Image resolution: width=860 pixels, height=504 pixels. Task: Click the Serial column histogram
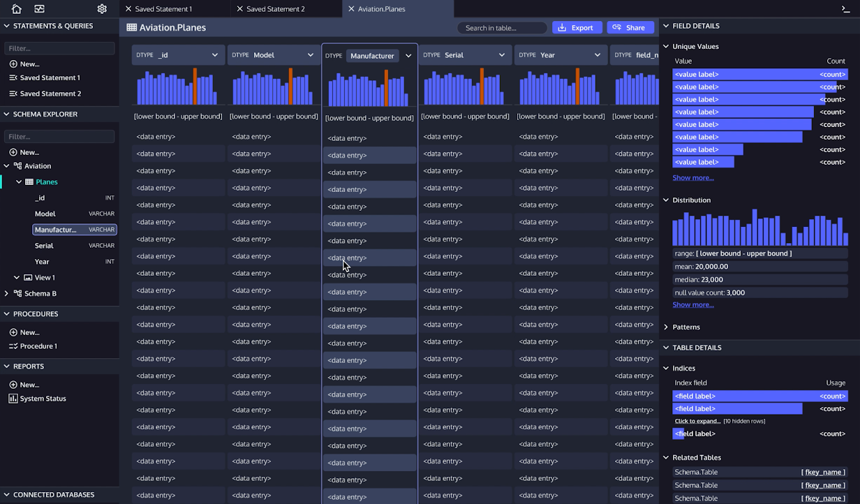point(464,87)
